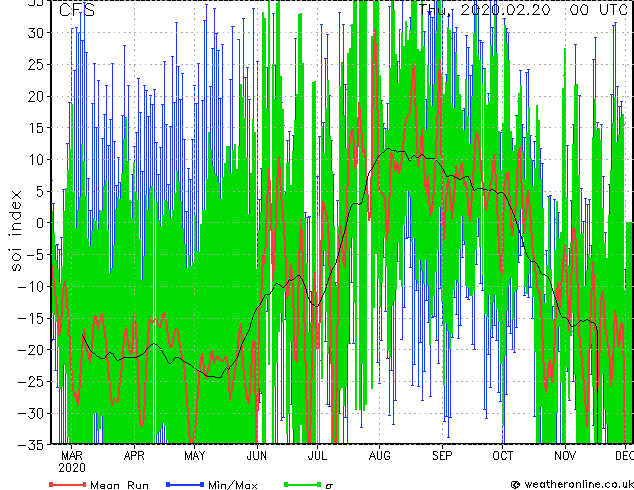Click the y-axis value -35

pyautogui.click(x=31, y=445)
